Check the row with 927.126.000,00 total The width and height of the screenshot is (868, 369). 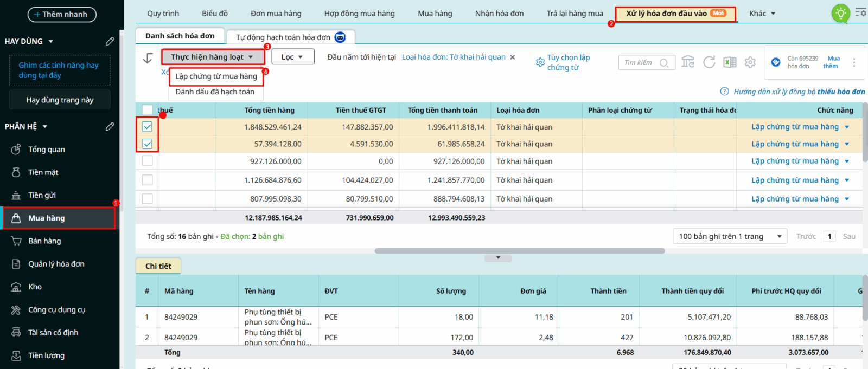tap(147, 161)
